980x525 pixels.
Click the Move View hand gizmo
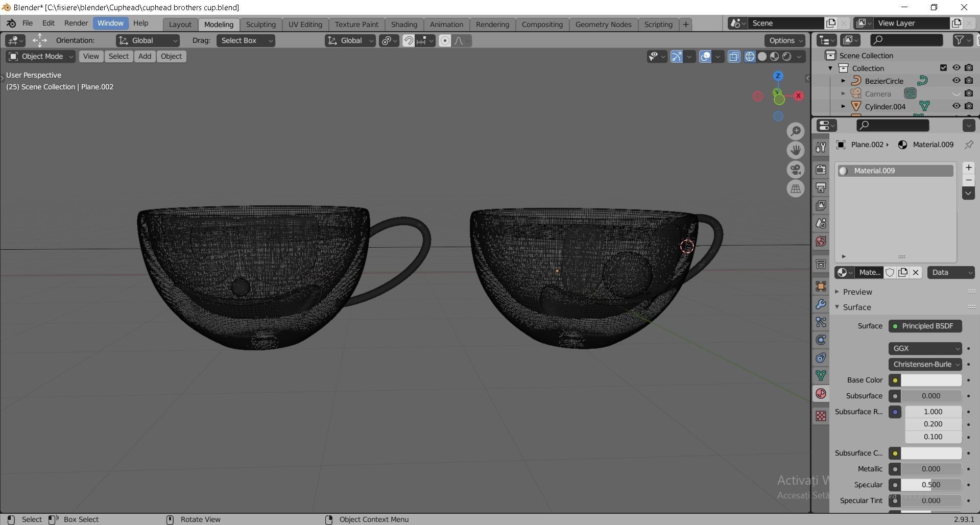click(796, 150)
